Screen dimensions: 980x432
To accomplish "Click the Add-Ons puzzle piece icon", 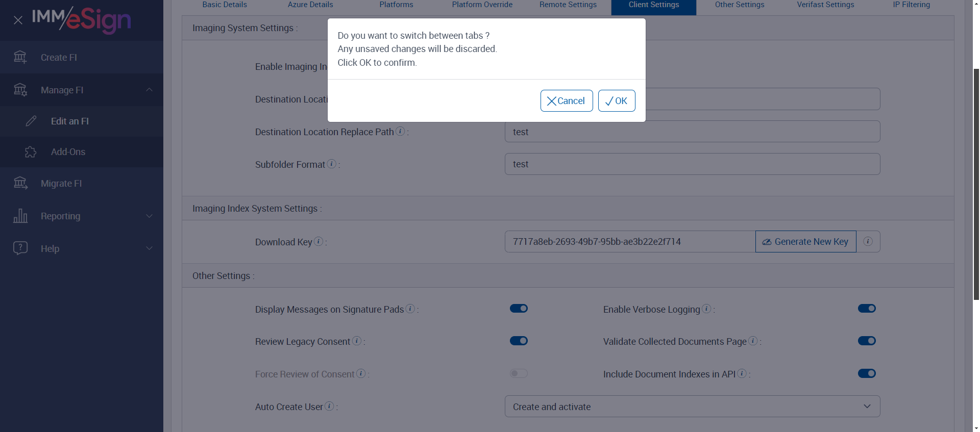I will 31,152.
